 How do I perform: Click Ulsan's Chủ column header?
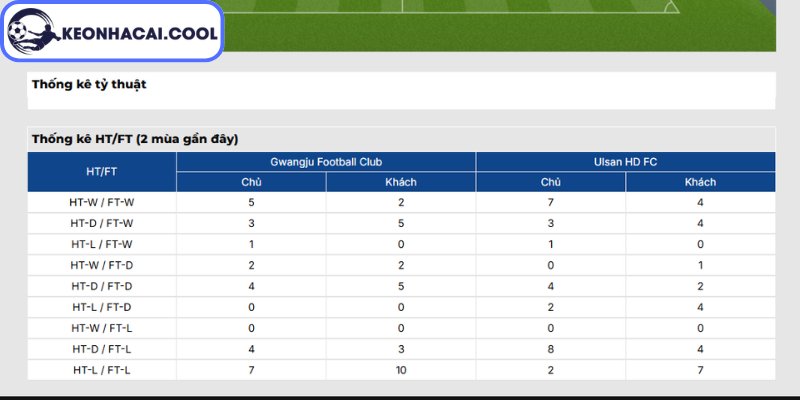click(x=551, y=182)
